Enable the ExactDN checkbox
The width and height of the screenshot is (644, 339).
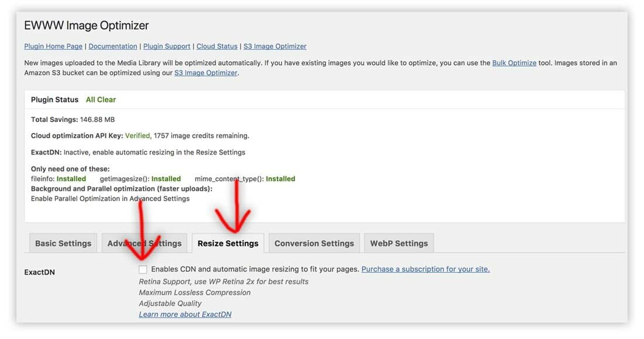(x=142, y=269)
